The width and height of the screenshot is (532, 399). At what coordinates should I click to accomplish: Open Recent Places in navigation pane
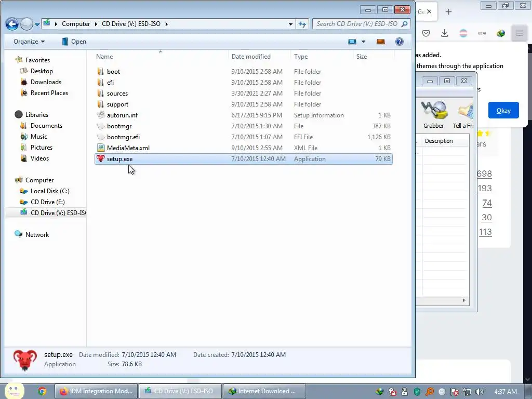49,92
